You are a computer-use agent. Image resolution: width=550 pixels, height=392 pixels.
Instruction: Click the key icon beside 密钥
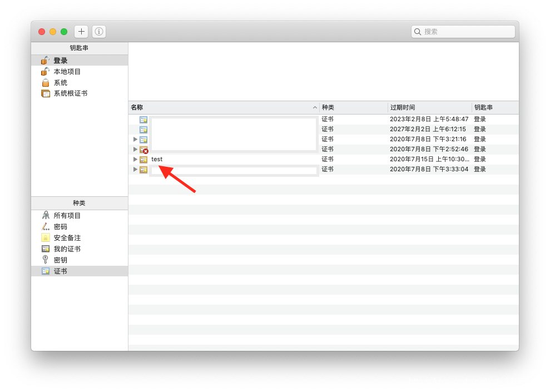[45, 260]
